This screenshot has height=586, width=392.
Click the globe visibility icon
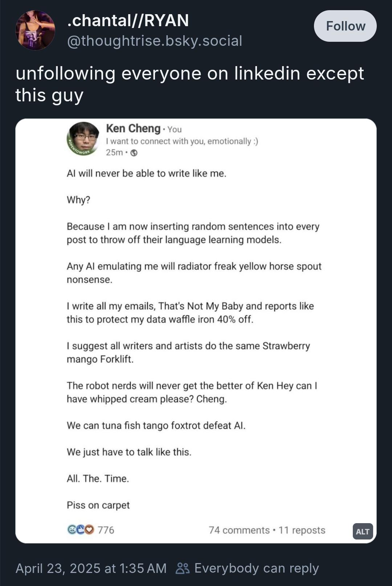pos(134,153)
